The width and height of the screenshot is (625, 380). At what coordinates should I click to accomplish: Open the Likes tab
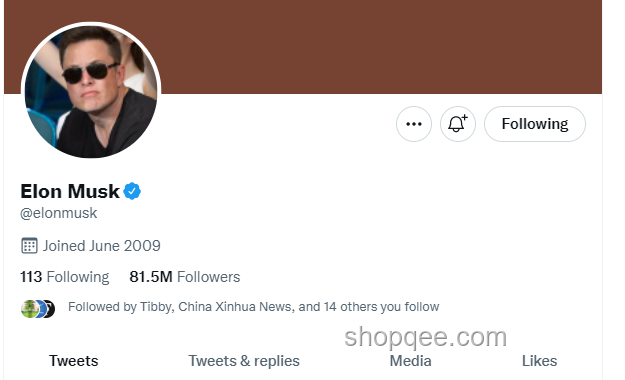[x=539, y=361]
